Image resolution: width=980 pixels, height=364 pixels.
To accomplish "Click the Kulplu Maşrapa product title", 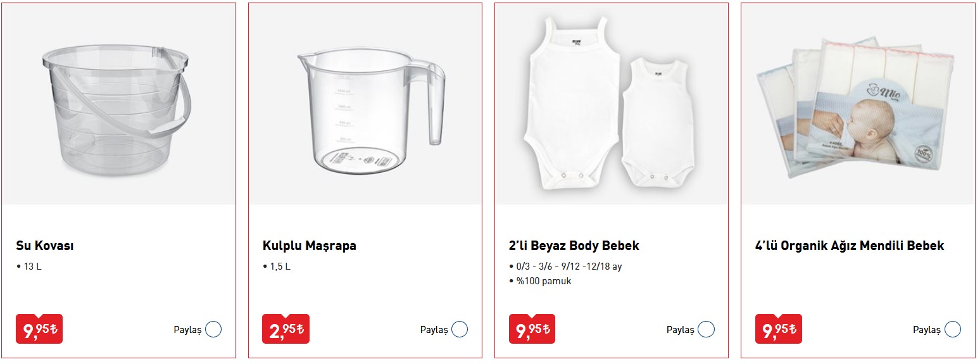I will point(310,246).
